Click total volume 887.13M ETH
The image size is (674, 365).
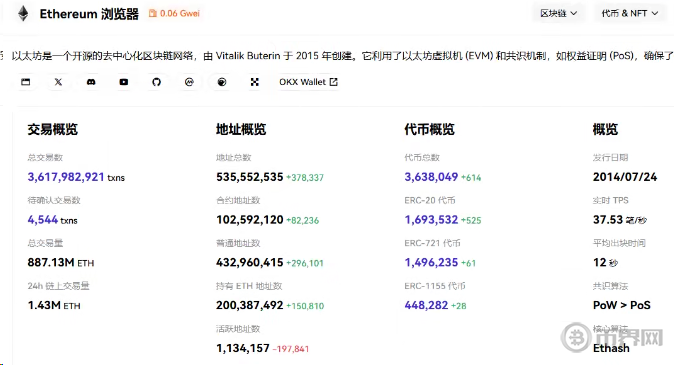(x=61, y=262)
